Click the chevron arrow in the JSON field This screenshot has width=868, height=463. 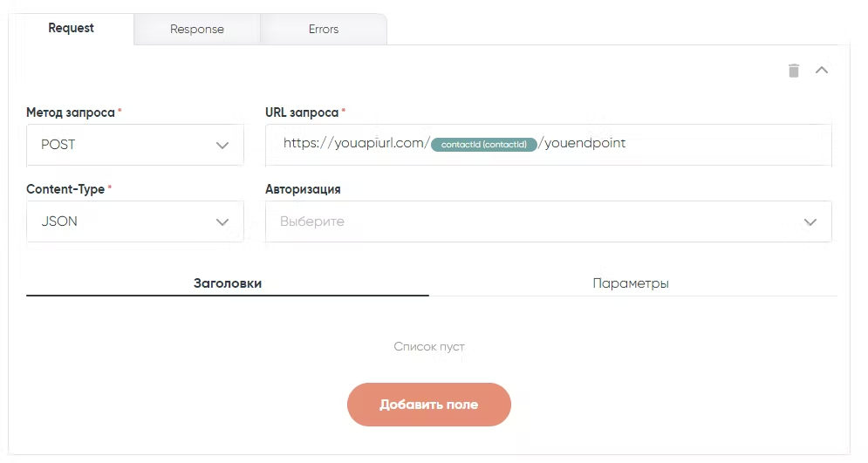tap(222, 222)
